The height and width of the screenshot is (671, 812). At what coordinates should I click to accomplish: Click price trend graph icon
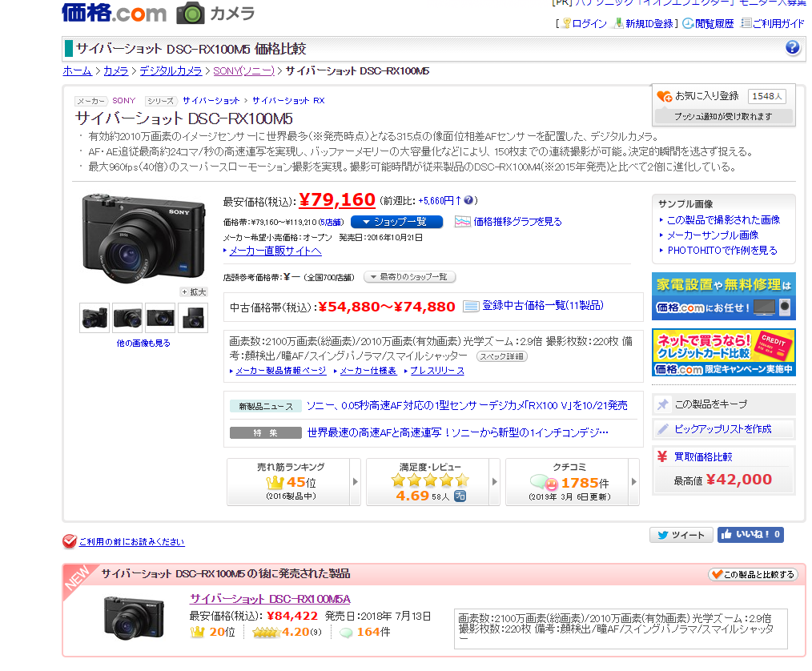462,222
